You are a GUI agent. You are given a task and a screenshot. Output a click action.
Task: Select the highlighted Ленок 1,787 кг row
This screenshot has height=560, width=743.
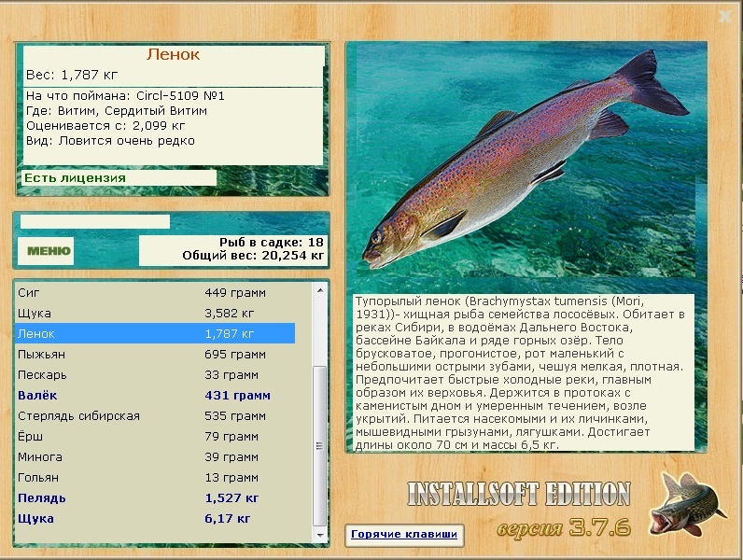(x=157, y=333)
